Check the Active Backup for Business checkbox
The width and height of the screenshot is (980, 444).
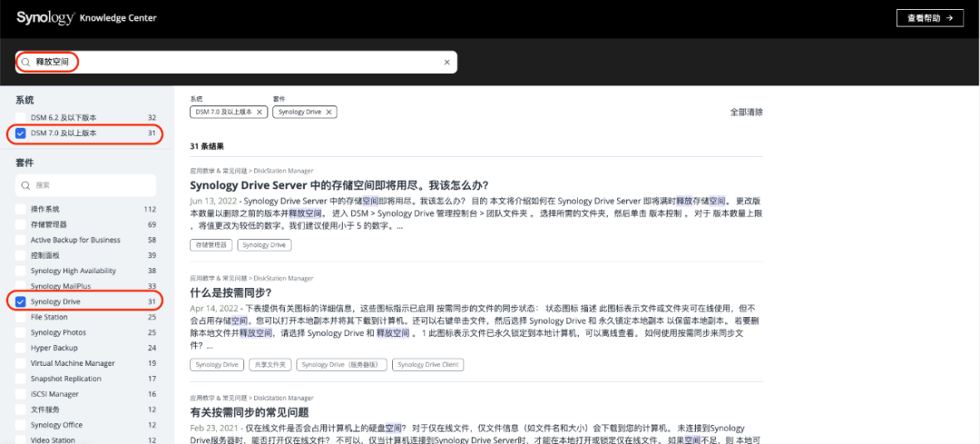tap(21, 240)
